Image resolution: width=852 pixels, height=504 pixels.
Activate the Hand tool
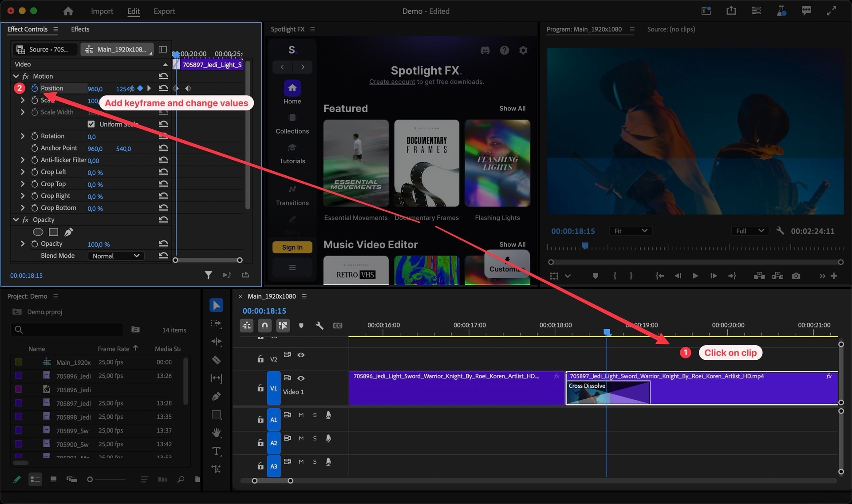tap(216, 433)
